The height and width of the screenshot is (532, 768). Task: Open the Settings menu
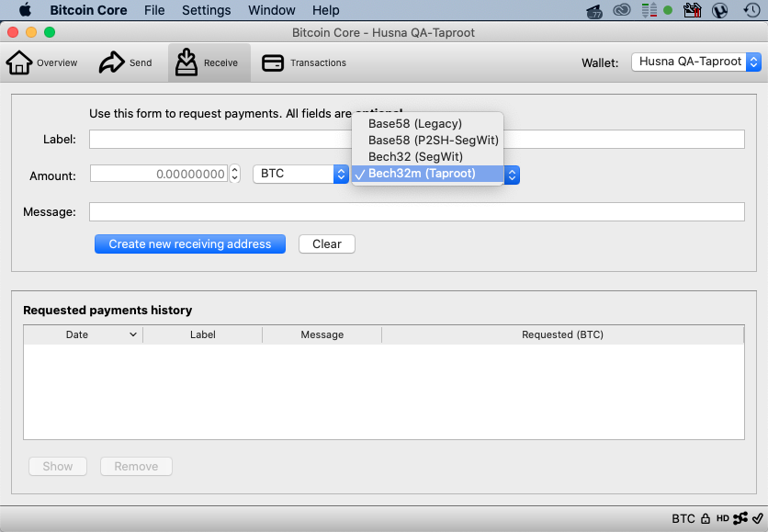coord(206,10)
